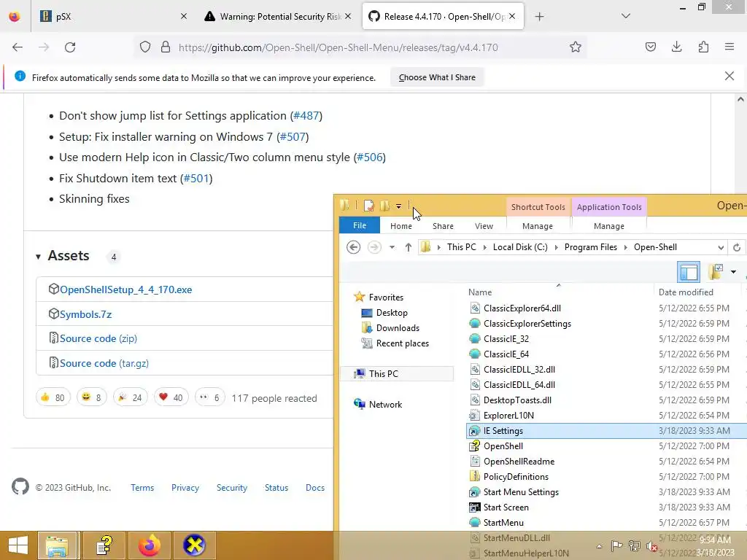Open GitHub Privacy footer link
The image size is (747, 560).
185,488
